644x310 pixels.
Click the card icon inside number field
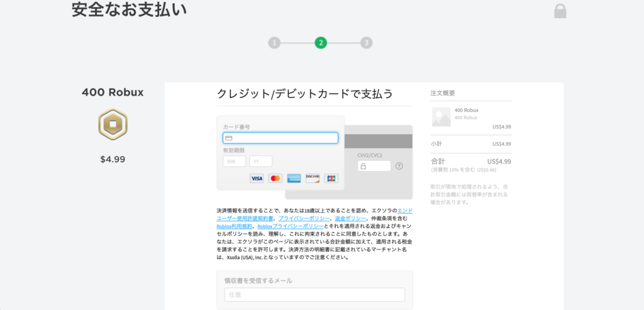click(x=229, y=138)
